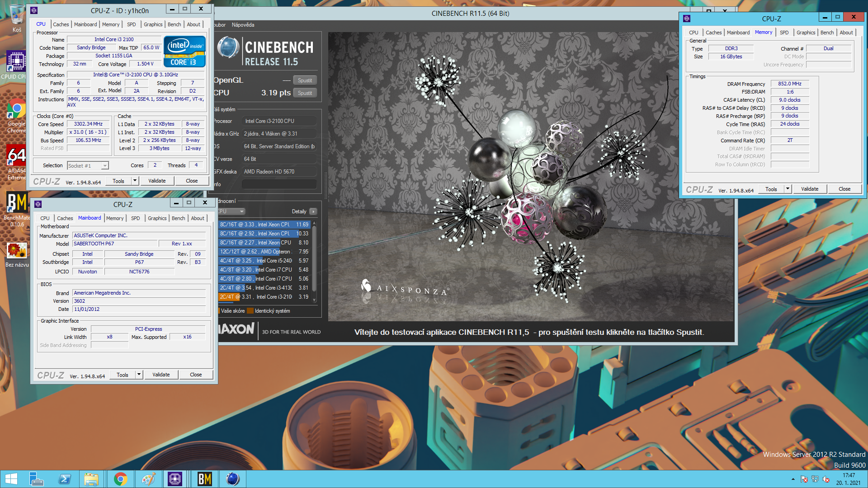Click the action center flag tray icon
Screen dimensions: 868x488
804,479
